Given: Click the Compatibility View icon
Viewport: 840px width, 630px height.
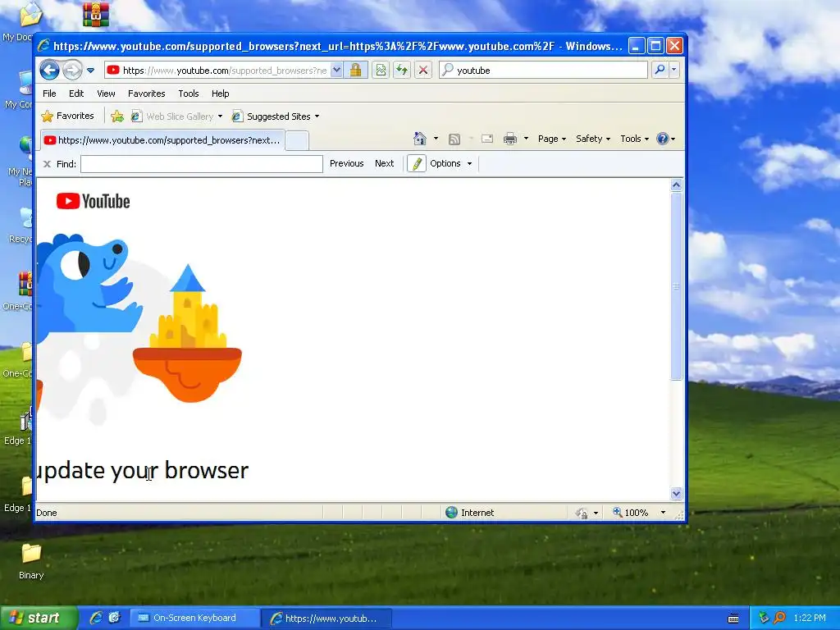Looking at the screenshot, I should 381,71.
